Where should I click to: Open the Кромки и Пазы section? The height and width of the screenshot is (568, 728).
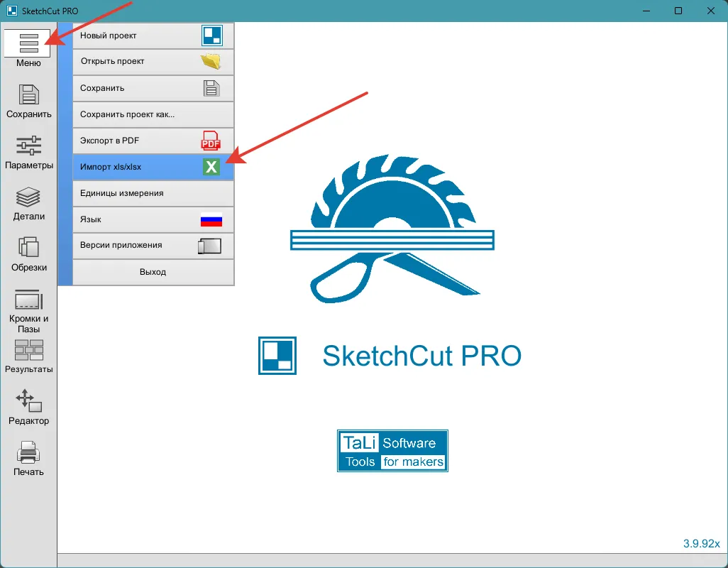click(28, 307)
